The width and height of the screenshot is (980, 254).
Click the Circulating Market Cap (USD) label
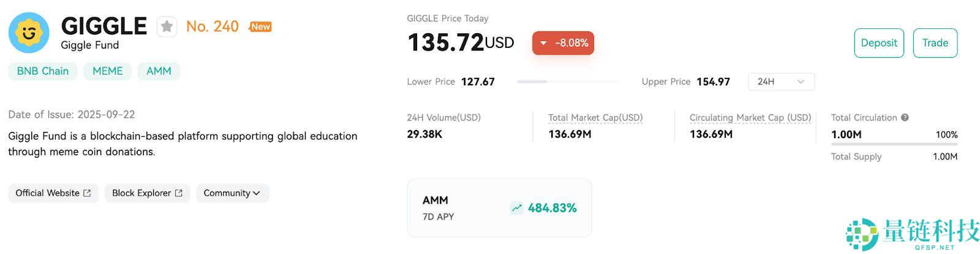[750, 118]
